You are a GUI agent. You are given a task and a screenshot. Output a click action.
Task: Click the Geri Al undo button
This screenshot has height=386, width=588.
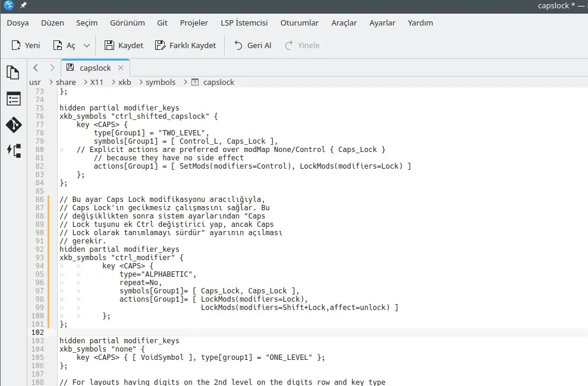tap(253, 45)
